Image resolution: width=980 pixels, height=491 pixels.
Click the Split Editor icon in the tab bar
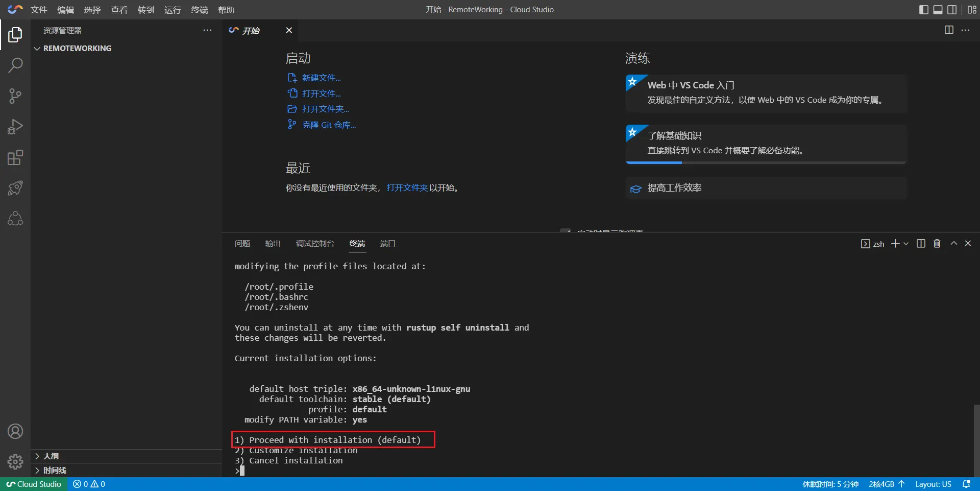pyautogui.click(x=949, y=30)
